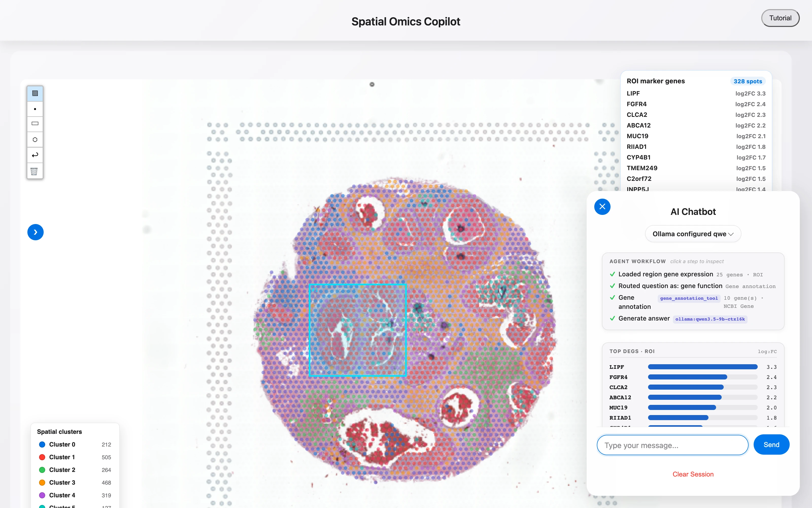Viewport: 812px width, 508px height.
Task: Select CYP4B1 in ROI marker genes list
Action: pos(696,157)
